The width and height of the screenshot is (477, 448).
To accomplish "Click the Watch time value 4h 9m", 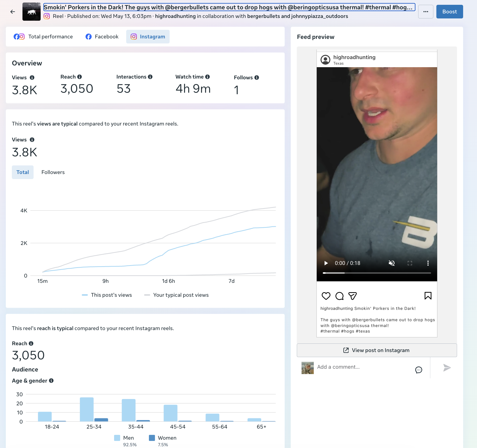I will point(193,89).
